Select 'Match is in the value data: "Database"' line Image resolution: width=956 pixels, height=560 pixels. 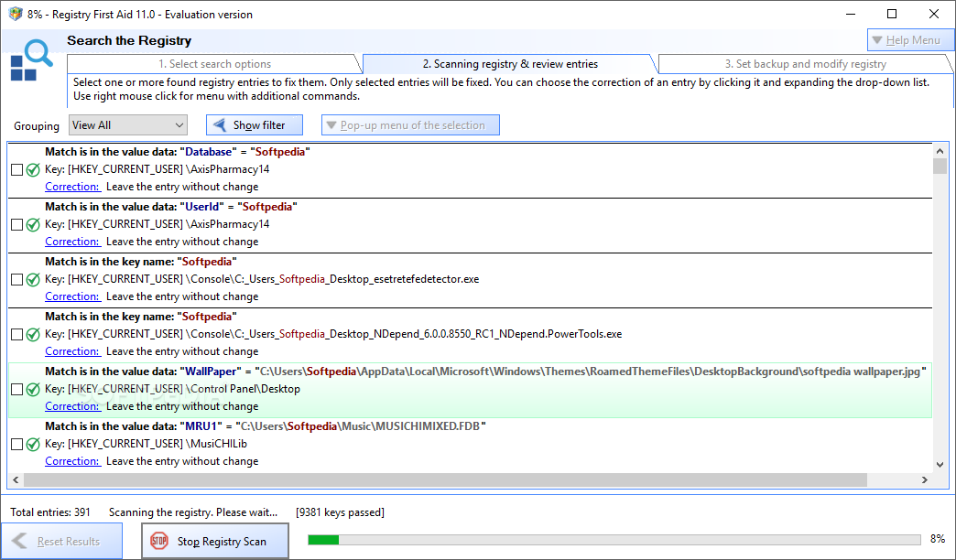(x=178, y=152)
